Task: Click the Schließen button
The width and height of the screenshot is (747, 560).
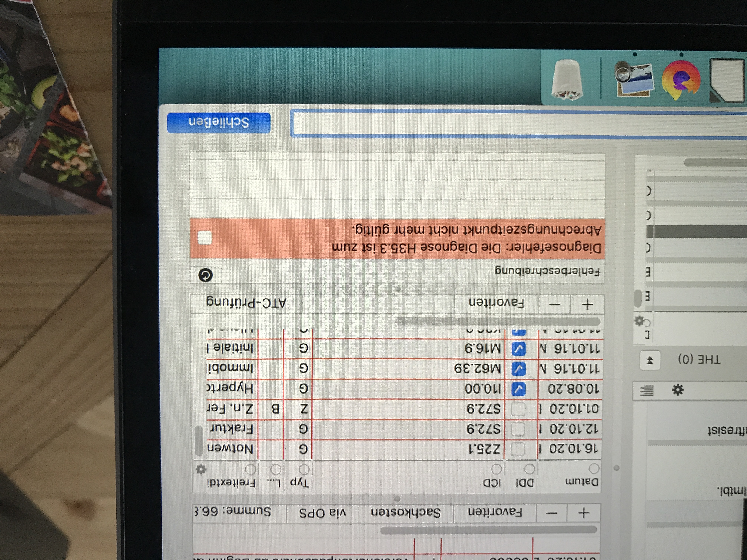Action: (219, 123)
